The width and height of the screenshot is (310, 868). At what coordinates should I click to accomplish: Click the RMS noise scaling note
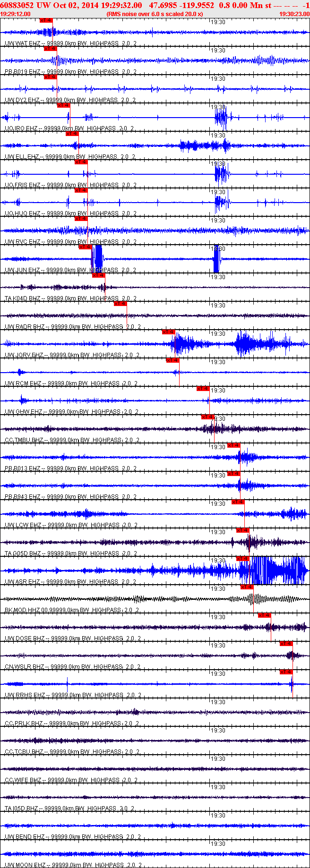pyautogui.click(x=155, y=14)
